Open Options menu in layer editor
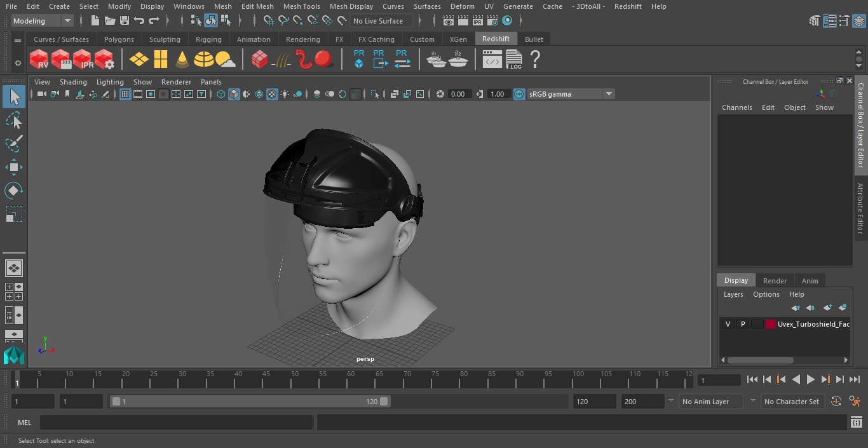The height and width of the screenshot is (448, 868). coord(766,294)
